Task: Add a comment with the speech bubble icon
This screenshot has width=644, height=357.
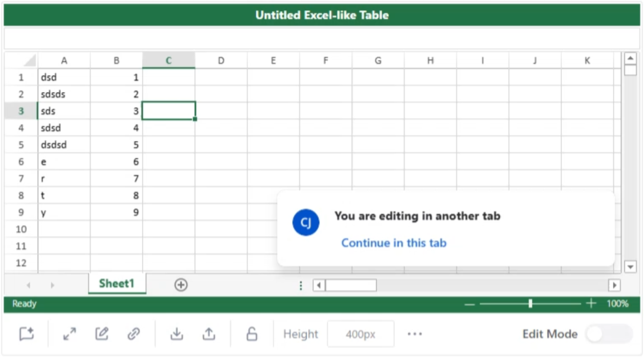Action: (26, 334)
